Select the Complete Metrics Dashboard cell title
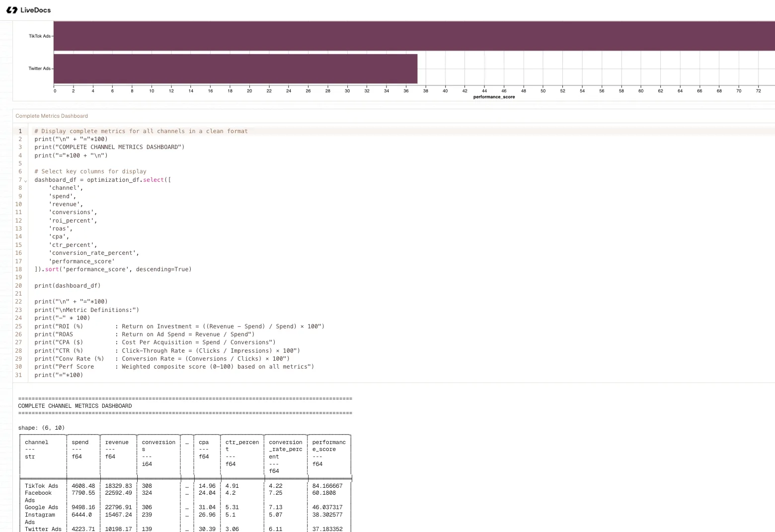 click(52, 116)
